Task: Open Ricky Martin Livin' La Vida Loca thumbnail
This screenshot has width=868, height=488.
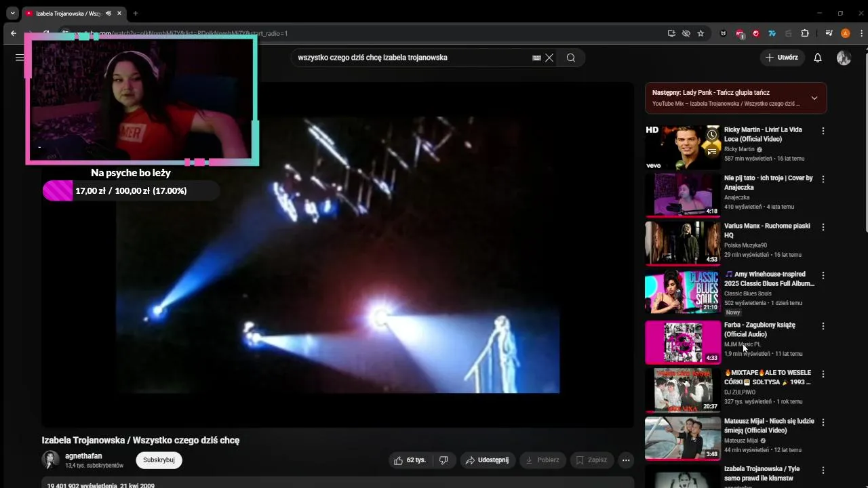Action: 682,147
